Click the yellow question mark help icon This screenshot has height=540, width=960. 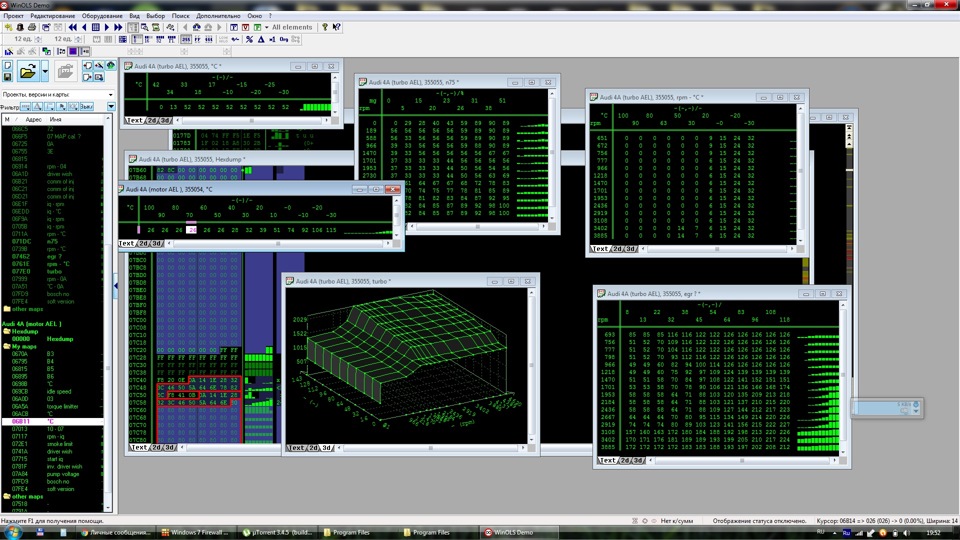(x=324, y=27)
